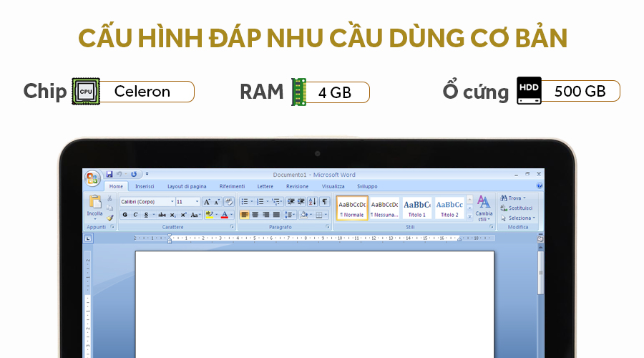The width and height of the screenshot is (644, 358).
Task: Toggle left text alignment (highlighted)
Action: pos(245,215)
